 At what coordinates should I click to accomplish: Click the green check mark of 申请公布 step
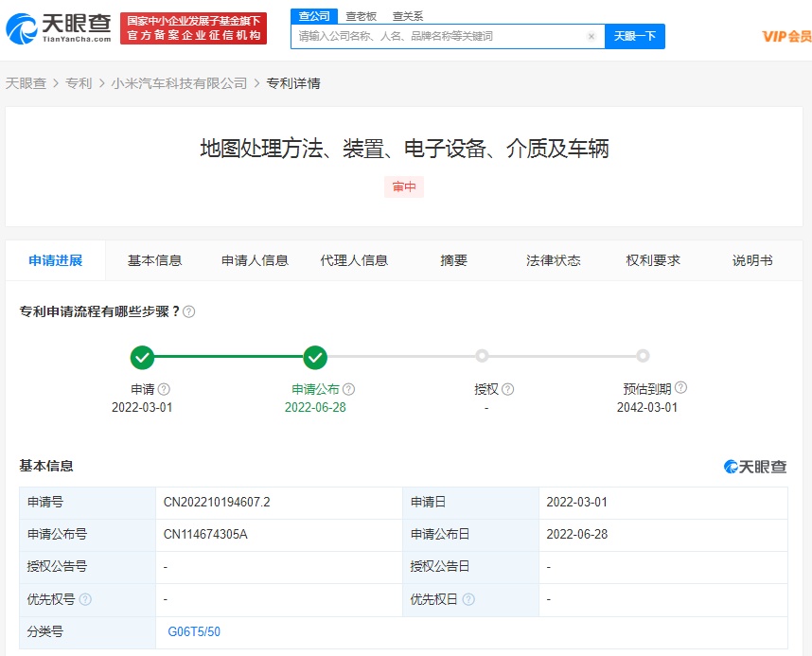(x=315, y=357)
